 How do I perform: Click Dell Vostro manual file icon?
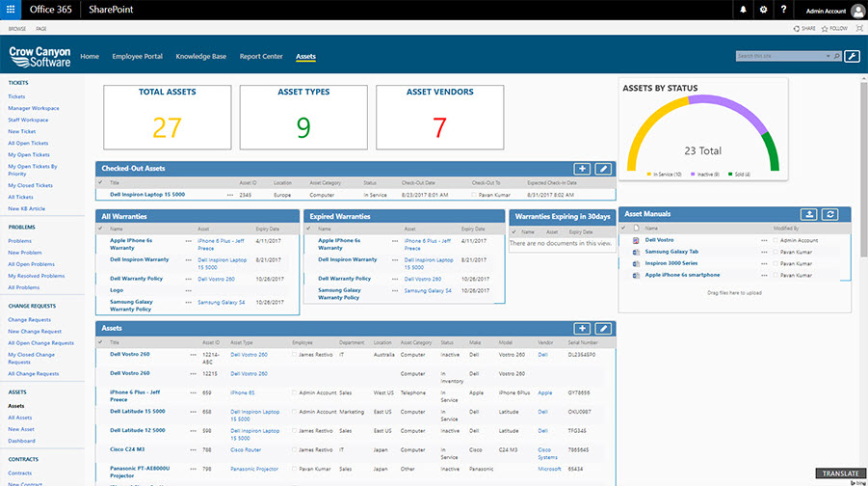[636, 240]
